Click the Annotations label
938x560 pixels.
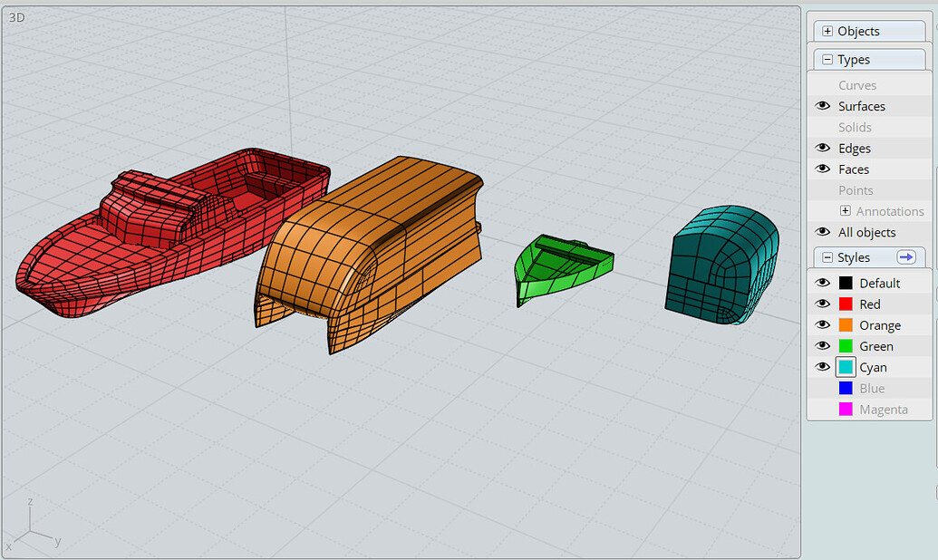tap(890, 211)
